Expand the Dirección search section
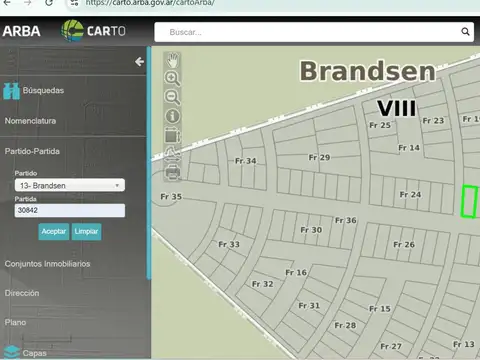Image resolution: width=480 pixels, height=360 pixels. pos(22,293)
